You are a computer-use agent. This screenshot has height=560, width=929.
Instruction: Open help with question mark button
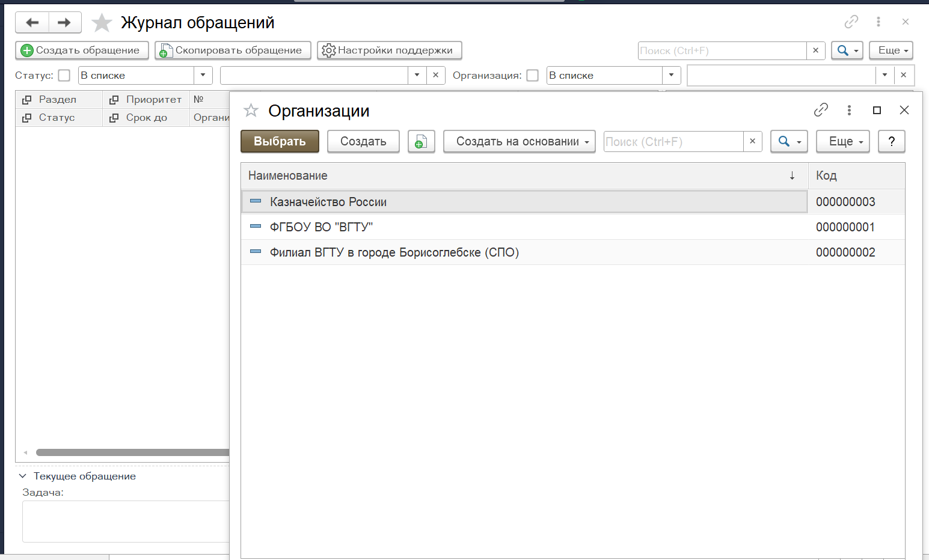[891, 142]
